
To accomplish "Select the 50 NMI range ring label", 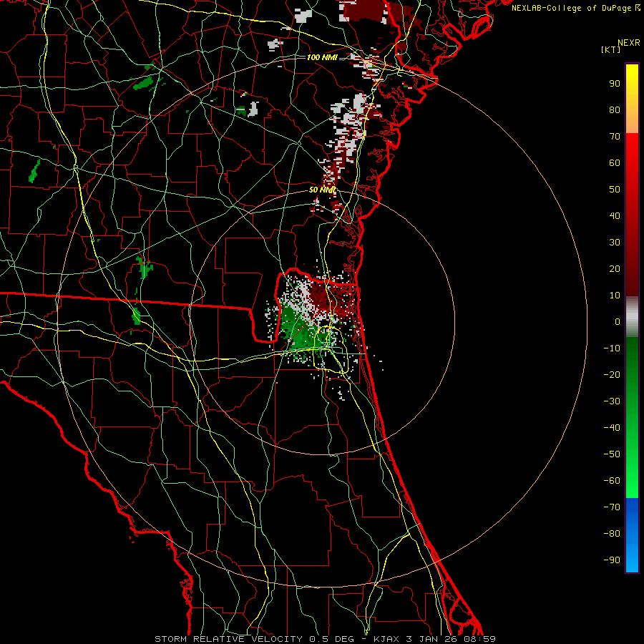I will (x=322, y=190).
